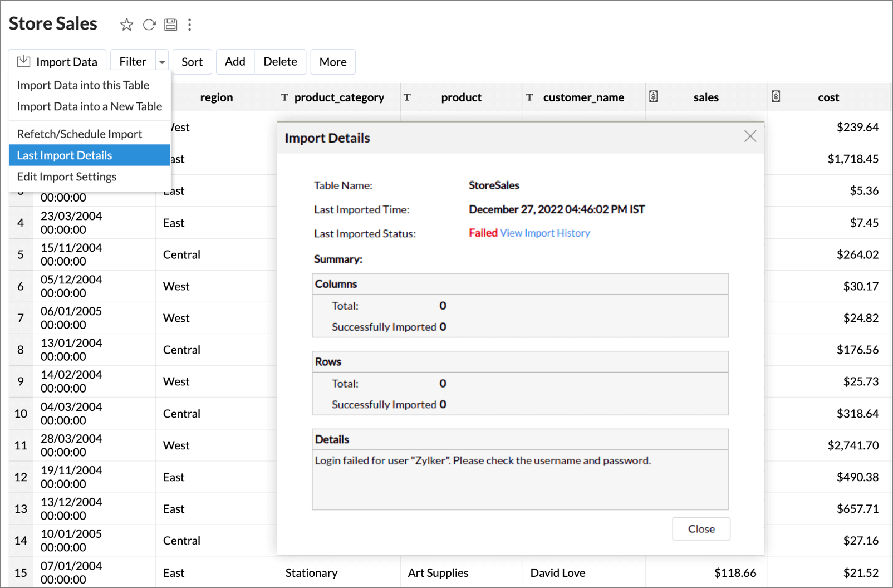Click the customer_name text type icon
893x588 pixels.
click(x=529, y=97)
